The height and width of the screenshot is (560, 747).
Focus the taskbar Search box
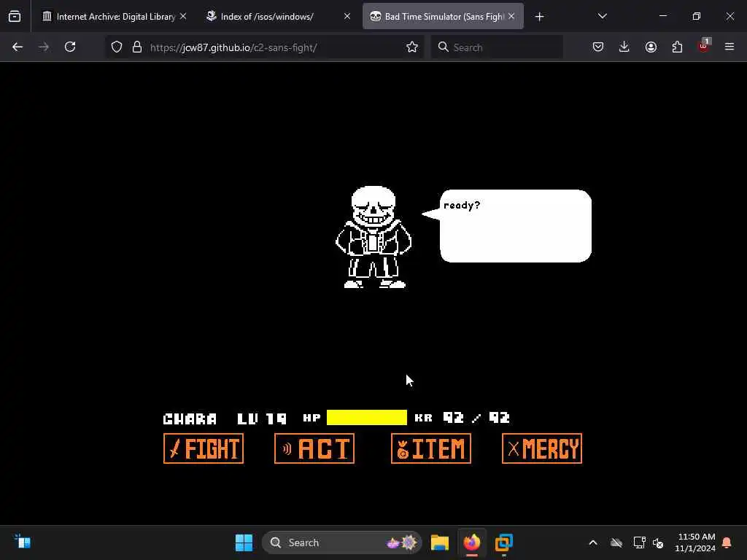[x=342, y=542]
